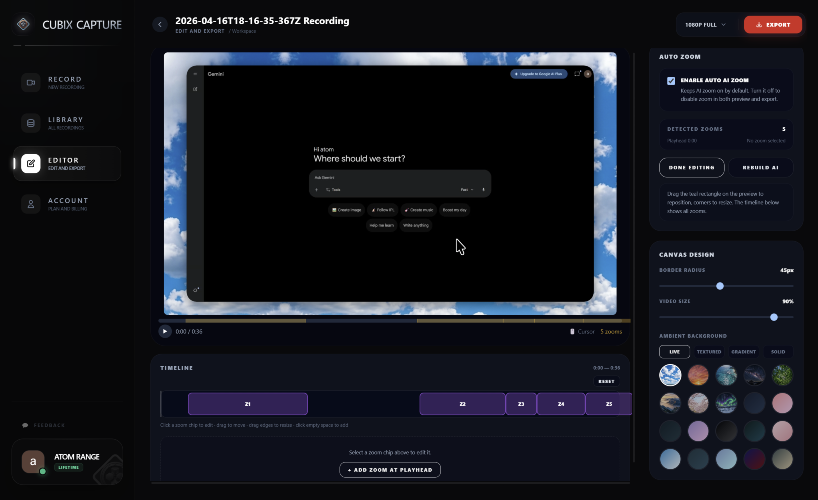
Task: Select the starry night sky background
Action: (x=754, y=375)
